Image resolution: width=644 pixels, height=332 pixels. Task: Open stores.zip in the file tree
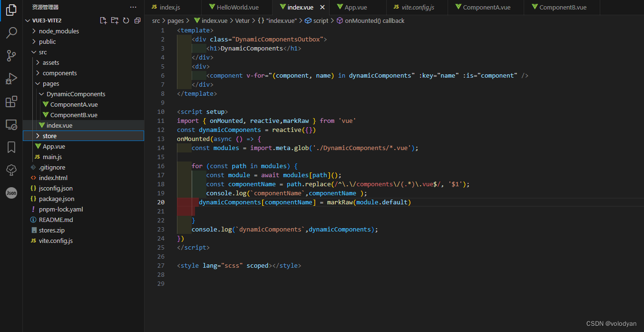pos(83,230)
